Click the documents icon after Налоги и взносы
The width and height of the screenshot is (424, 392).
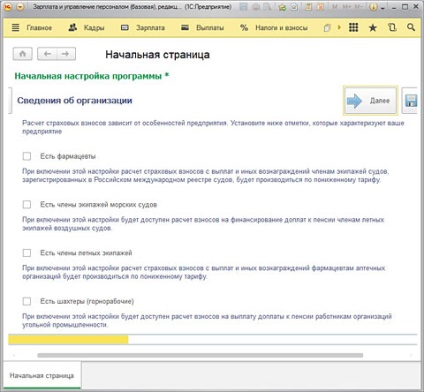point(327,28)
